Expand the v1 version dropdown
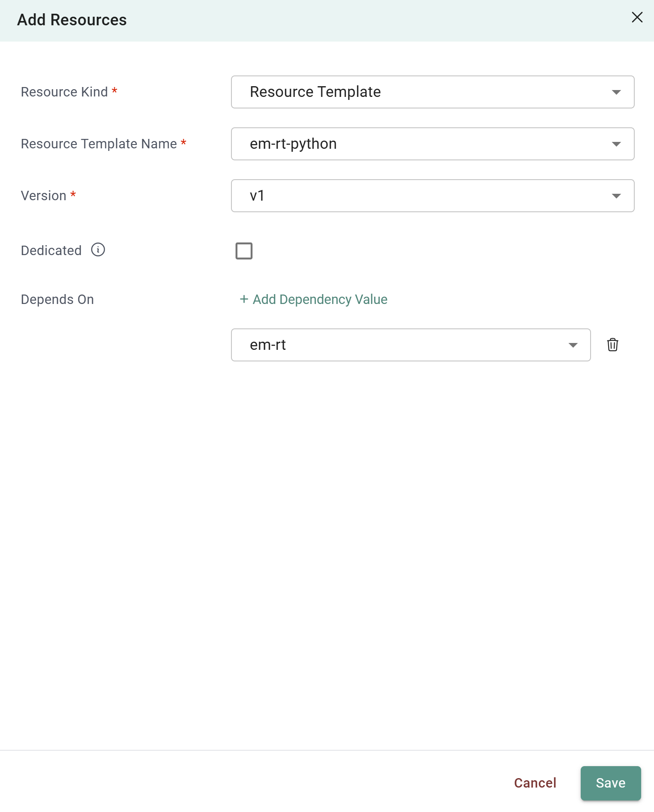This screenshot has height=812, width=654. point(432,196)
